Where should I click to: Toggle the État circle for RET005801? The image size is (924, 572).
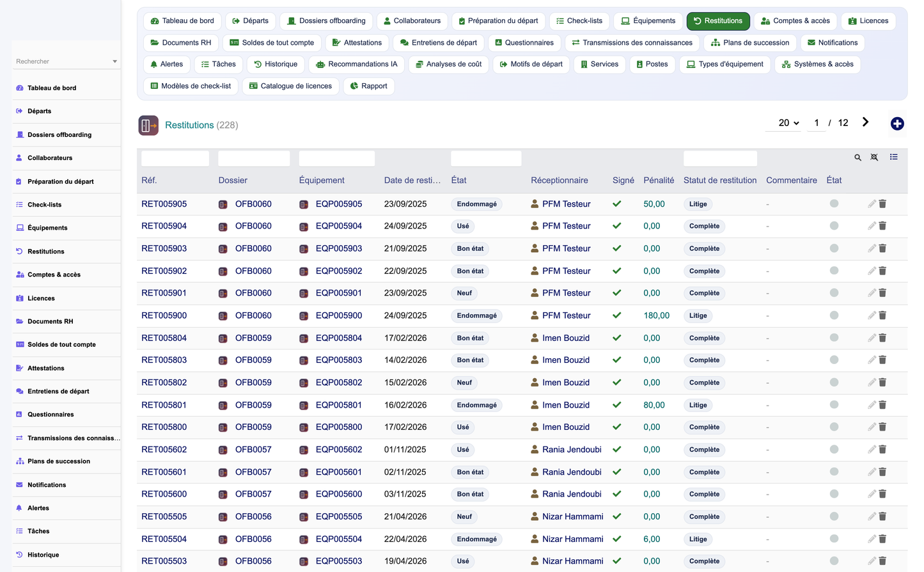834,405
